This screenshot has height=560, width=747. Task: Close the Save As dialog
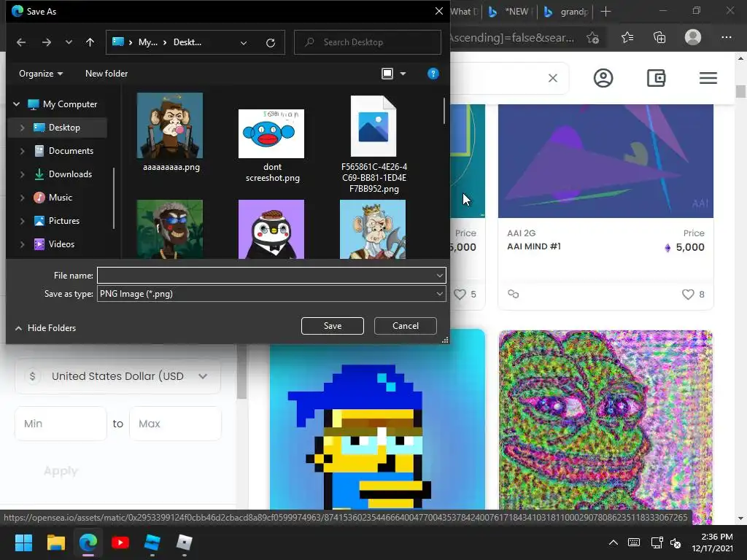point(438,11)
